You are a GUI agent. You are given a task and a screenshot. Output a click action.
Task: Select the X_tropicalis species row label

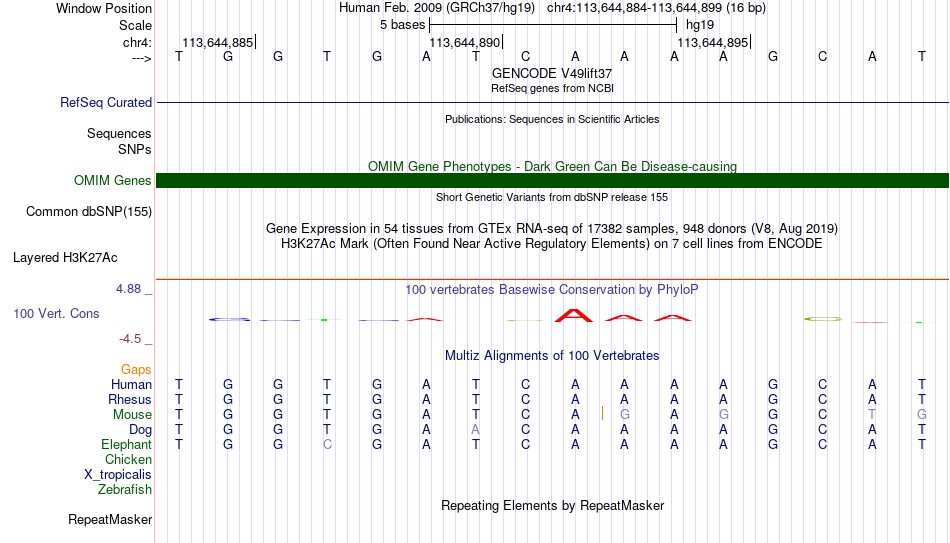(118, 475)
